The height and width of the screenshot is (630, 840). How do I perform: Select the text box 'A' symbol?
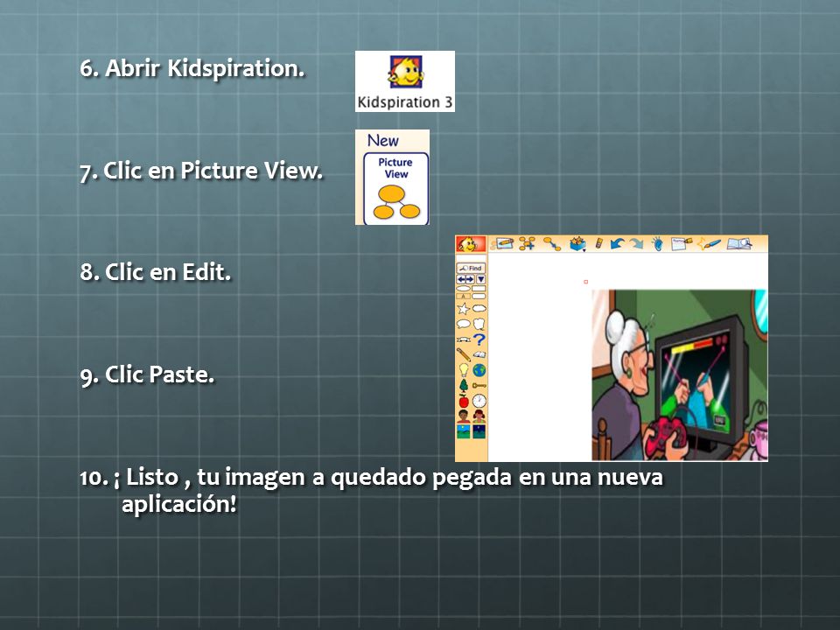point(463,296)
